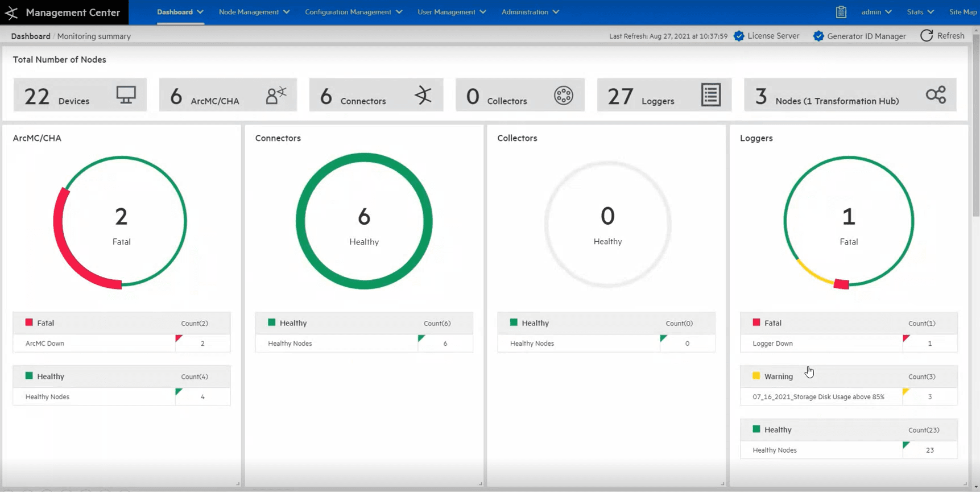Click the Devices monitor icon
980x492 pixels.
[x=126, y=95]
